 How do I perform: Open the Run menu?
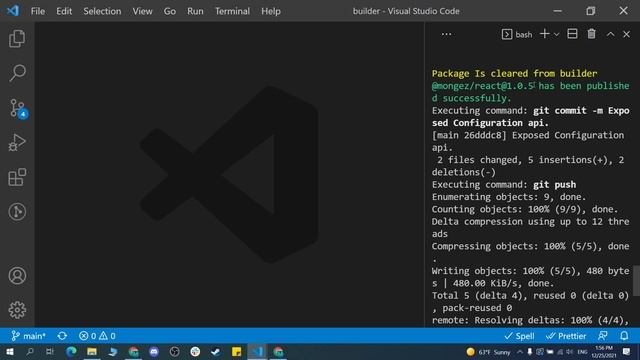[x=195, y=11]
